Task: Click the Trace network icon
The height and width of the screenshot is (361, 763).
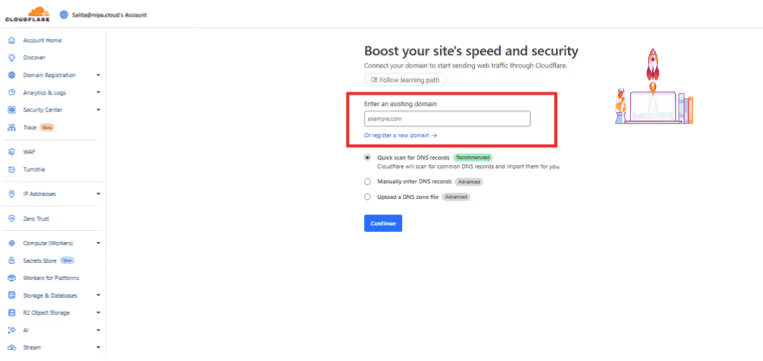Action: [12, 127]
